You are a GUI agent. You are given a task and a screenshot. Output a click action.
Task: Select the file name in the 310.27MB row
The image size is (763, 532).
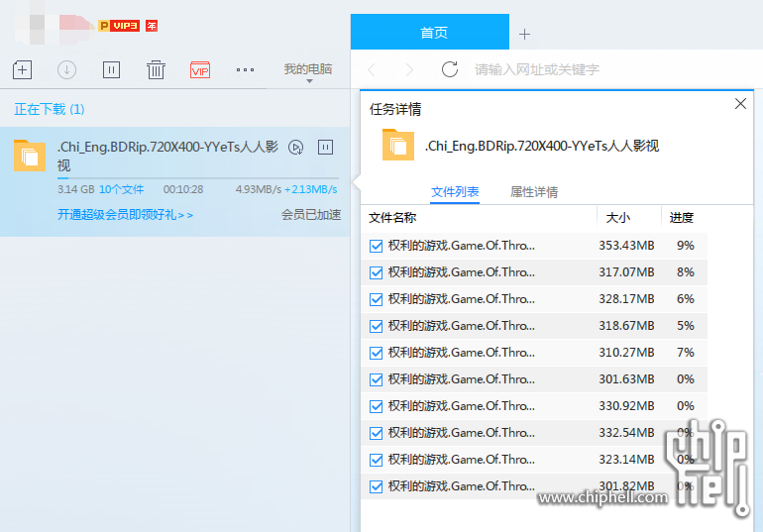coord(462,353)
